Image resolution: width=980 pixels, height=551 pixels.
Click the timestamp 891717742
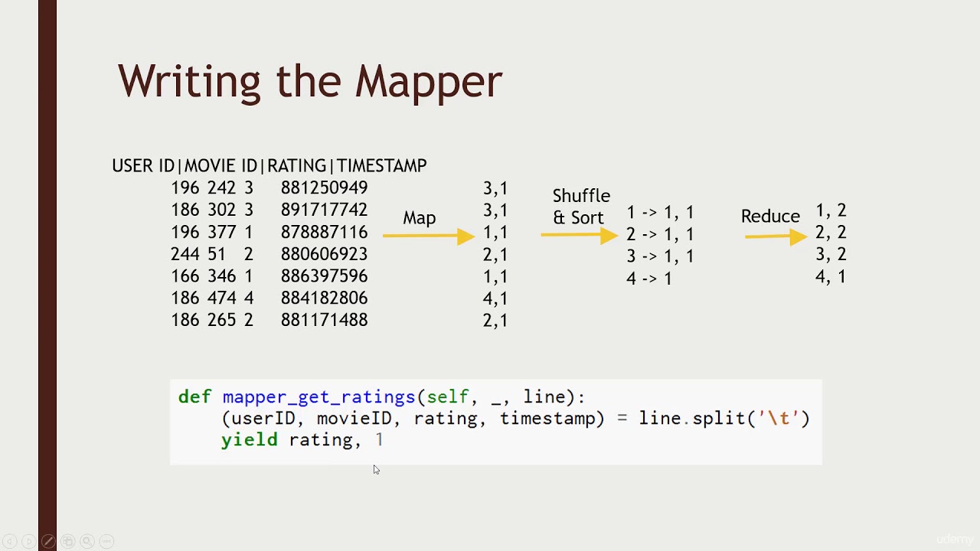[x=324, y=210]
